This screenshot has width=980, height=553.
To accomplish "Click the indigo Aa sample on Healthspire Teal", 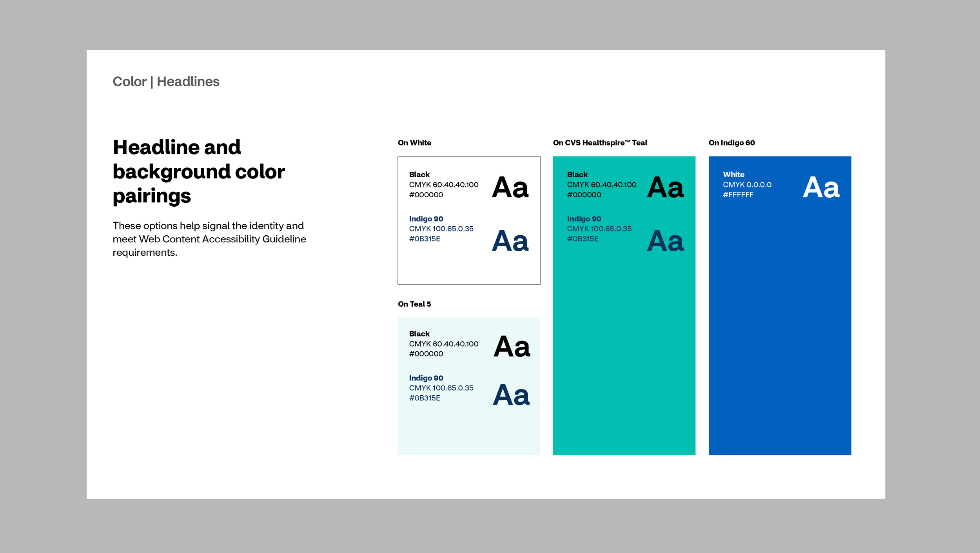I will point(665,241).
